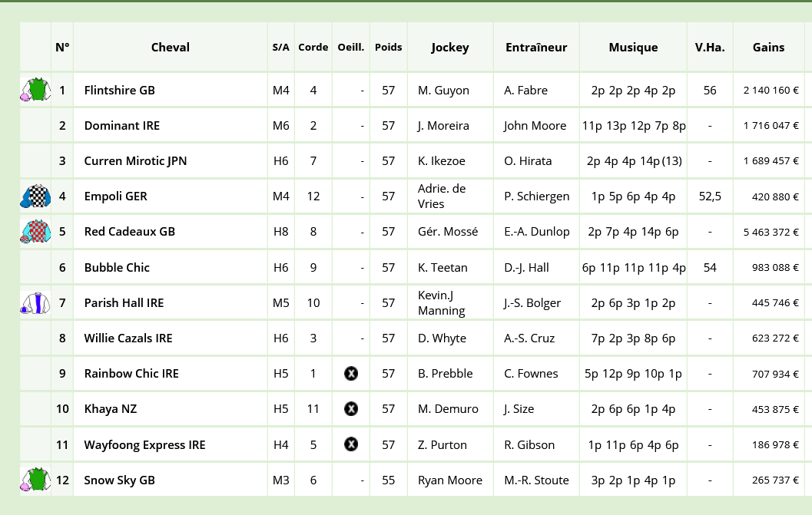
Task: Click the blinkers X icon for Khaya NZ
Action: point(351,409)
